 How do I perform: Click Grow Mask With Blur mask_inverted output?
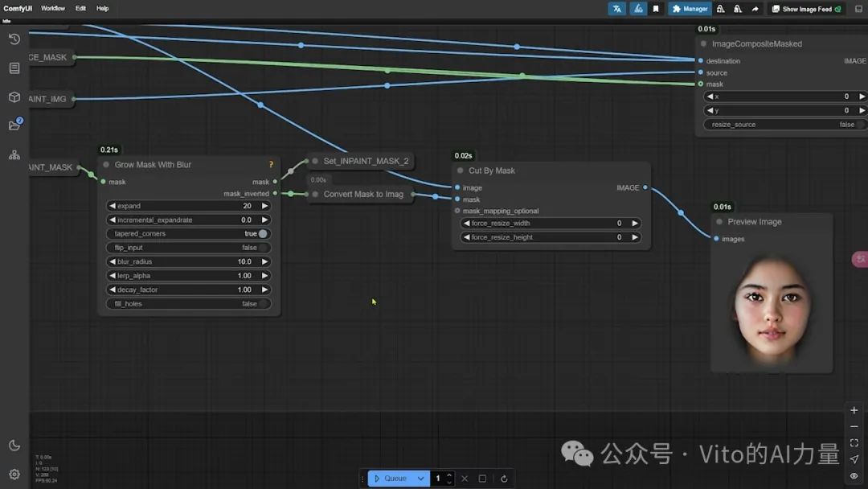click(275, 193)
